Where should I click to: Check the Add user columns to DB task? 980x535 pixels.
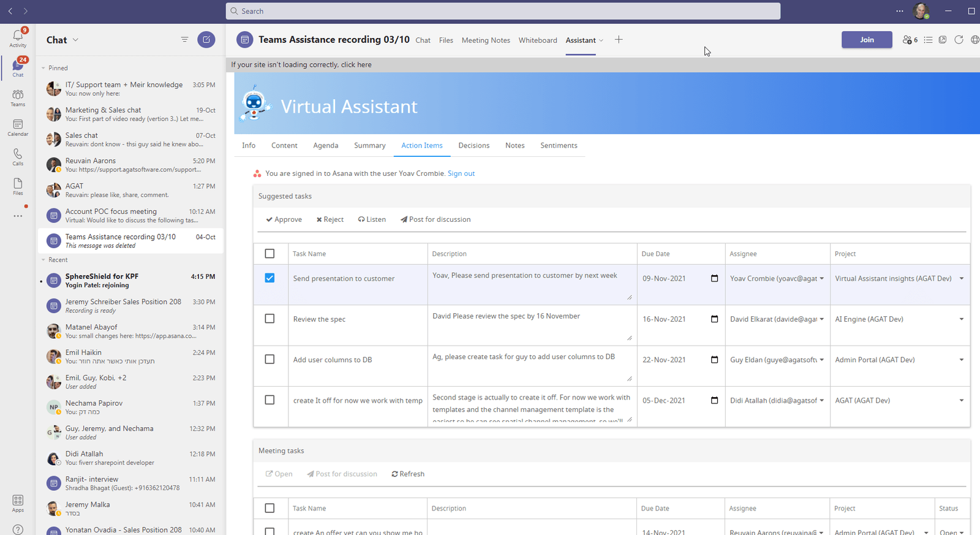[x=269, y=359]
